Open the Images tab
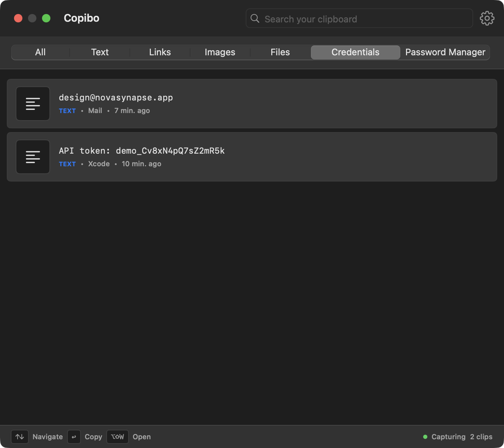Screen dimensions: 504x448 click(220, 52)
